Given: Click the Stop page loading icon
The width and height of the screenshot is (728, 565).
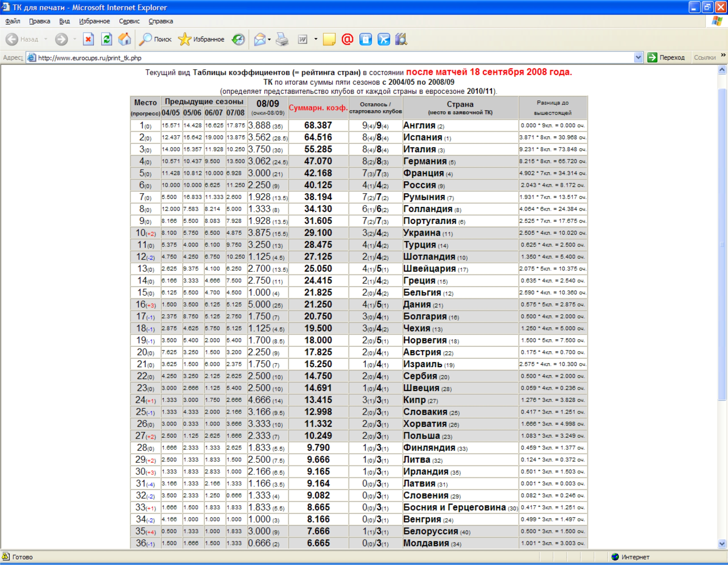Looking at the screenshot, I should (88, 39).
